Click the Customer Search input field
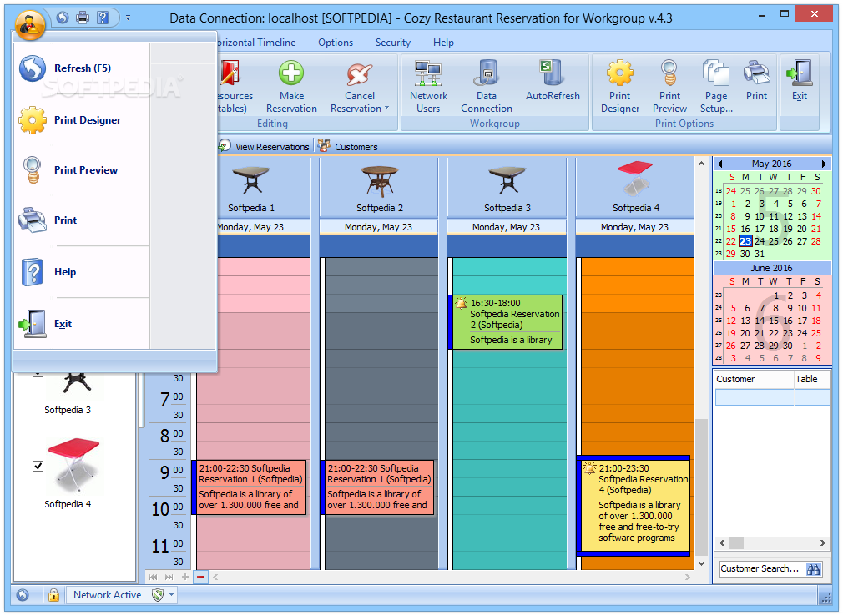 coord(761,568)
